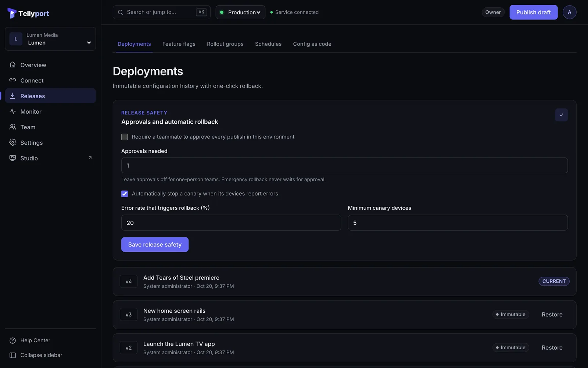Click the Owner role badge
The height and width of the screenshot is (368, 588).
[x=493, y=12]
